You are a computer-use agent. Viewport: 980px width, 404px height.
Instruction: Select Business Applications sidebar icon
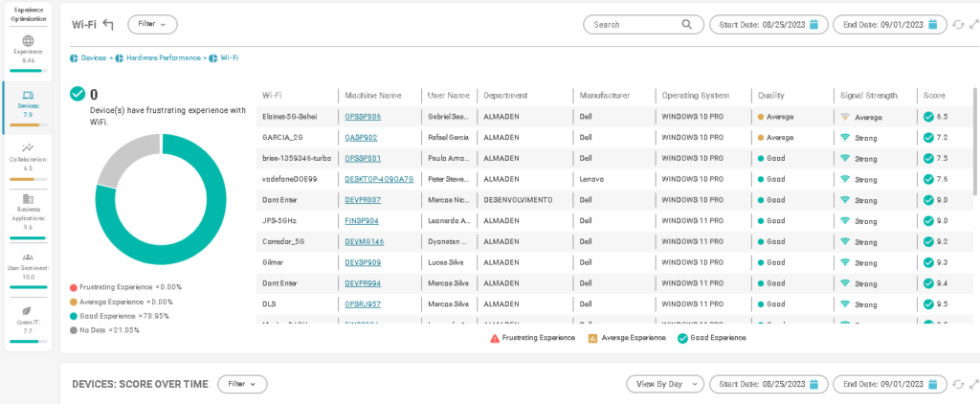pyautogui.click(x=29, y=198)
